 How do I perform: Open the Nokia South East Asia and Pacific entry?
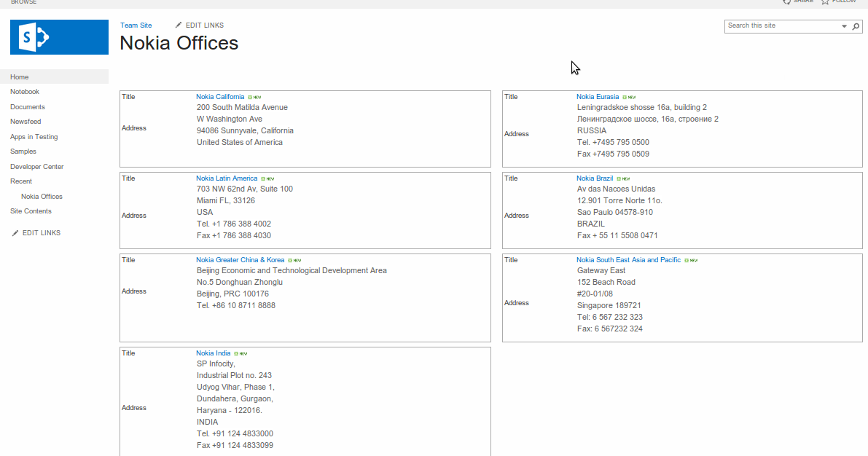click(628, 259)
